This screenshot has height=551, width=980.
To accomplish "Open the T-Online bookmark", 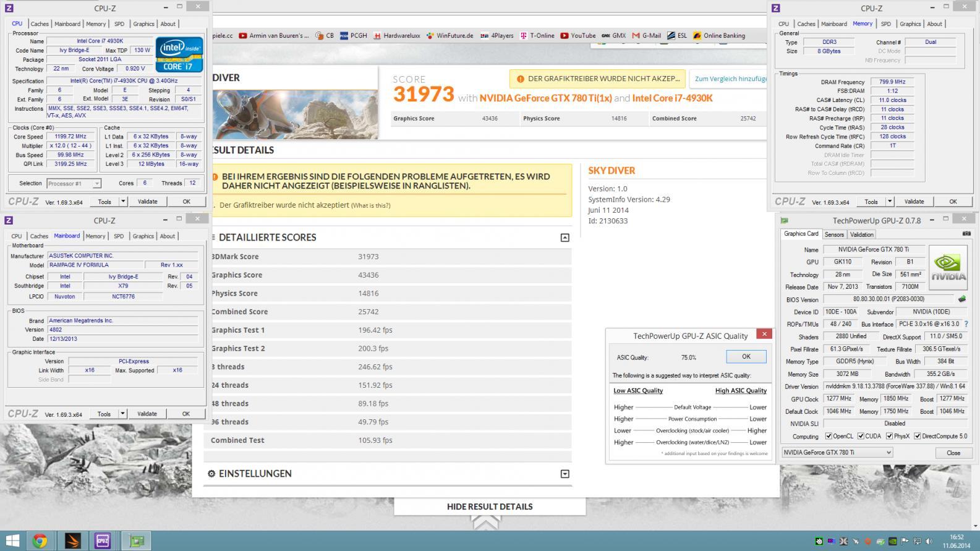I will click(537, 36).
